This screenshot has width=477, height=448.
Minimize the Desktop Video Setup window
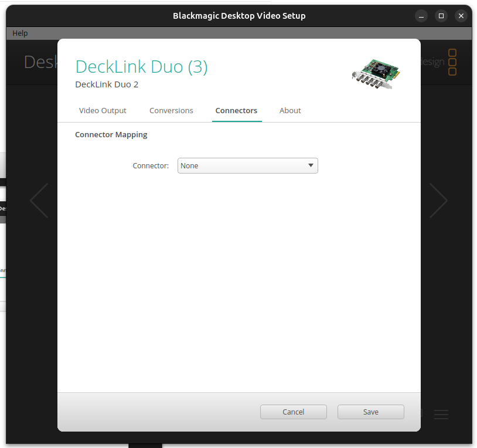click(421, 16)
